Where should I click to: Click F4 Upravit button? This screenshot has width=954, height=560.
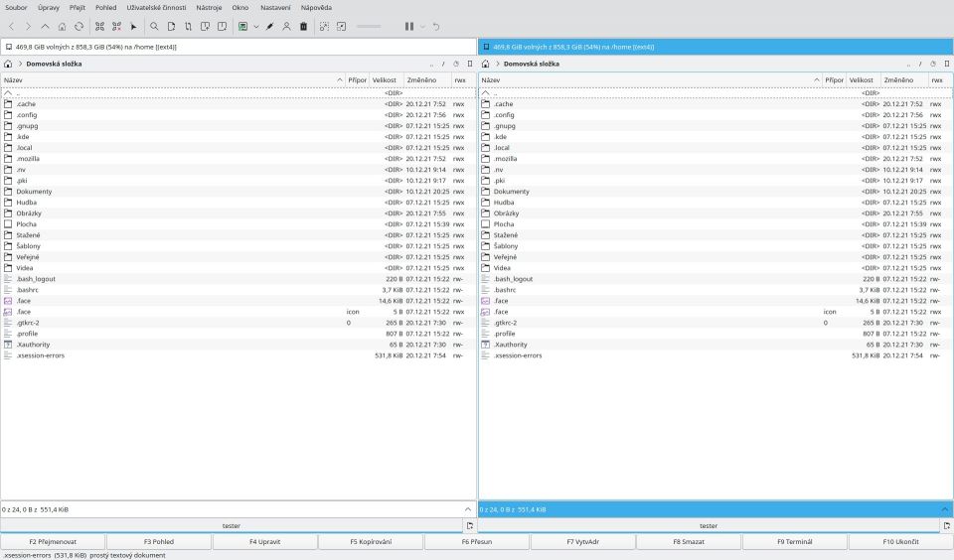(264, 542)
